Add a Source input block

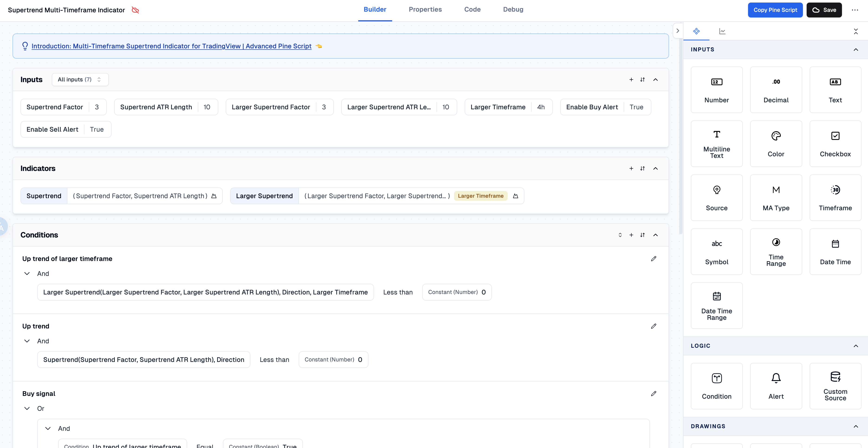point(716,197)
